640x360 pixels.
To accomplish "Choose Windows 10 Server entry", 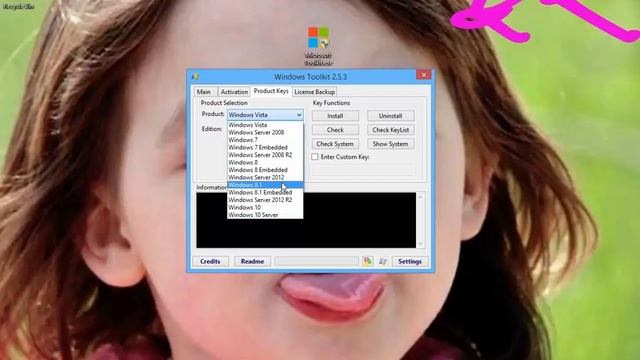I will pos(265,215).
